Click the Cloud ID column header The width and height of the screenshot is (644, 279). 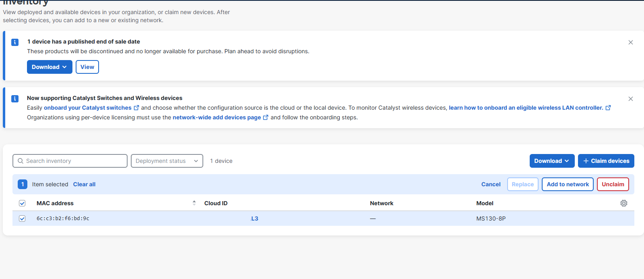(216, 203)
